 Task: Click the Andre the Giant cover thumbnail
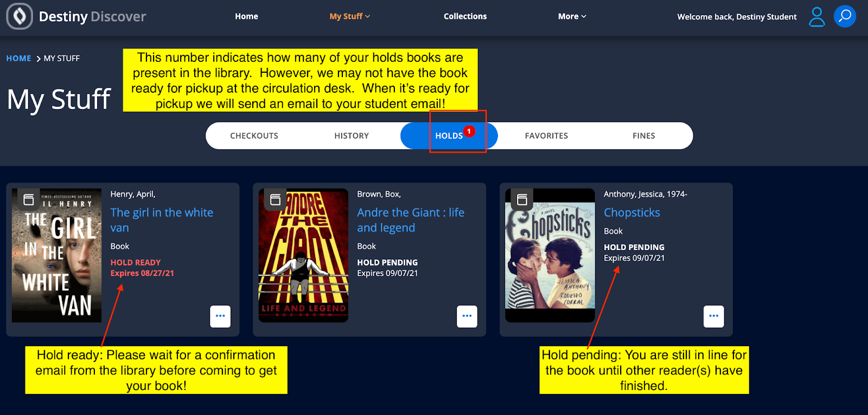click(303, 256)
